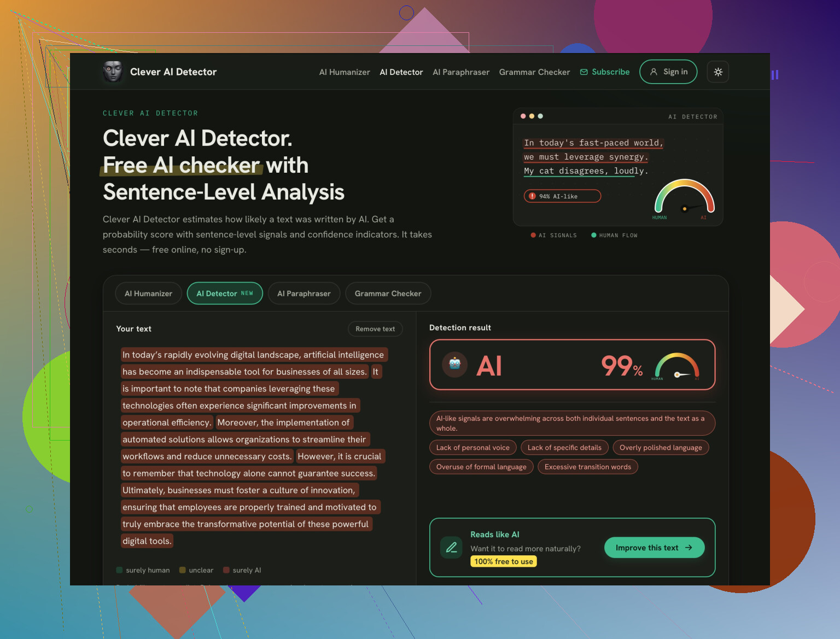This screenshot has width=840, height=639.
Task: Open Grammar Checker from the header menu
Action: point(534,72)
